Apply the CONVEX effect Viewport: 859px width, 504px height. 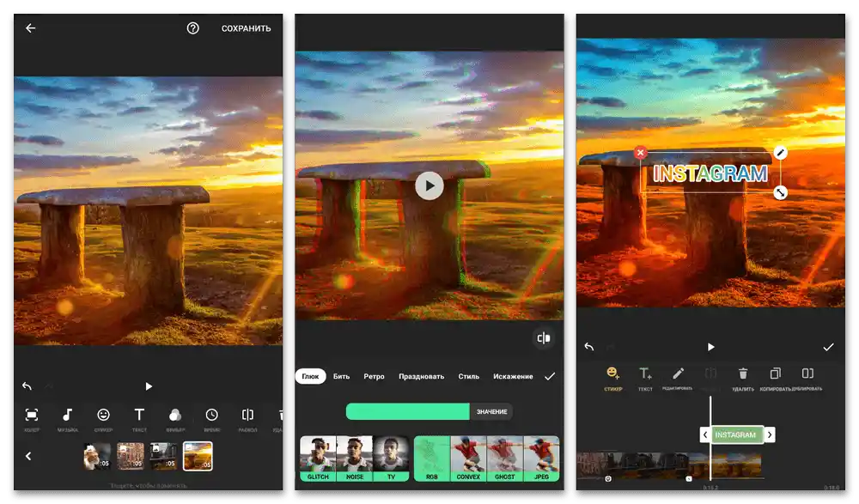click(468, 458)
